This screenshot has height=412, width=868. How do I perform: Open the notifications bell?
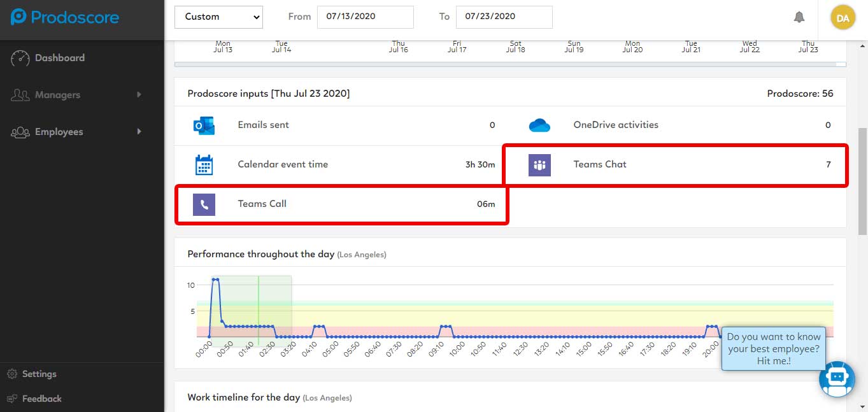point(799,17)
